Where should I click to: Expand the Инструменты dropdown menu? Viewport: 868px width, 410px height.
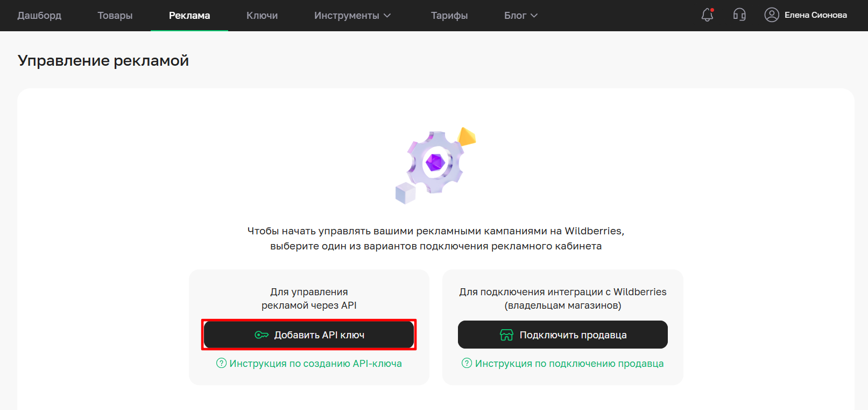352,16
